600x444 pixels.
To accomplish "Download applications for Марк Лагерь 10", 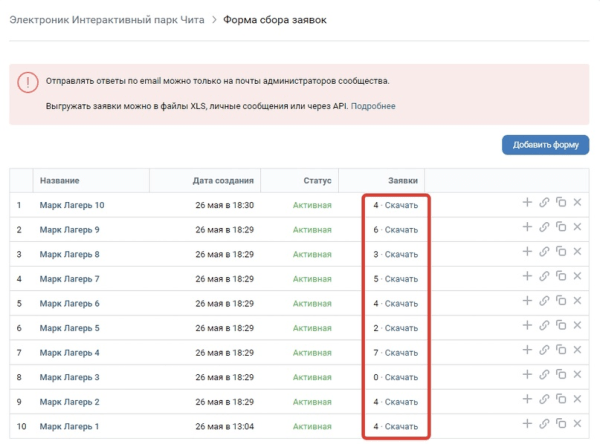I will (401, 204).
